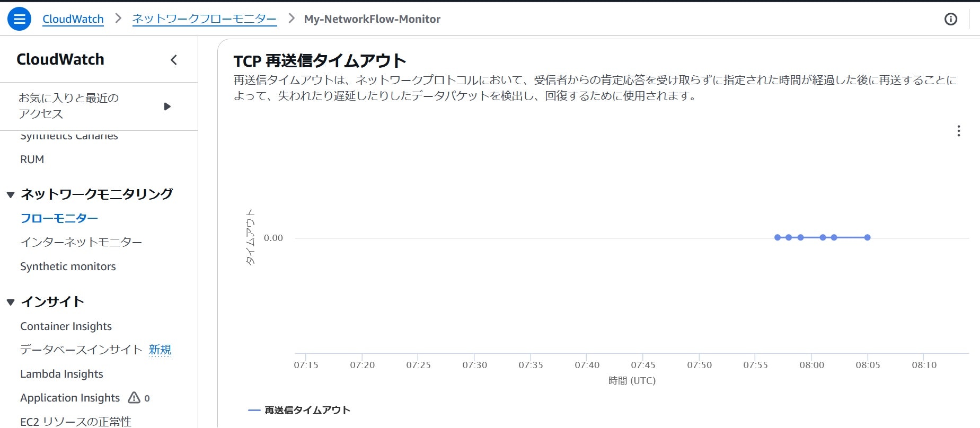Image resolution: width=980 pixels, height=428 pixels.
Task: Click the info circle icon
Action: coord(951,19)
